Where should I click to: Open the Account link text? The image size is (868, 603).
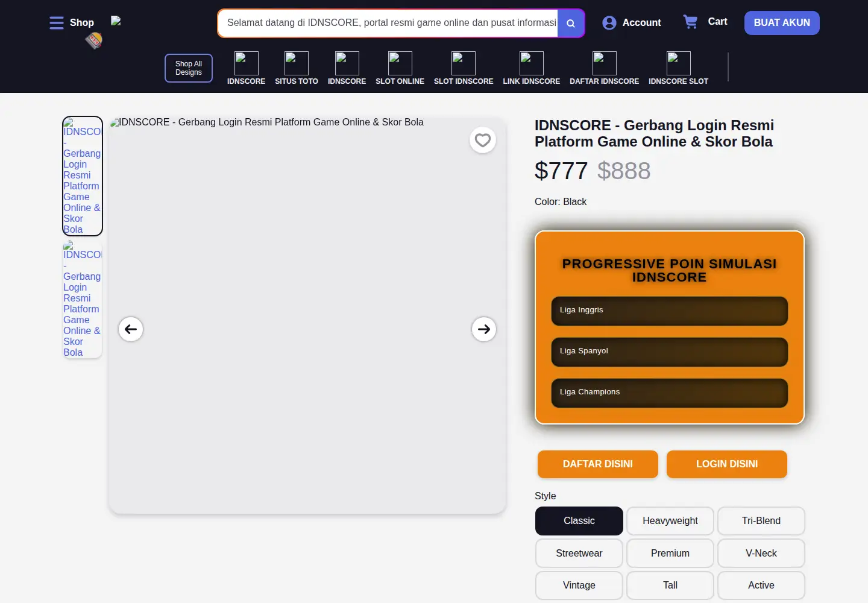(641, 23)
